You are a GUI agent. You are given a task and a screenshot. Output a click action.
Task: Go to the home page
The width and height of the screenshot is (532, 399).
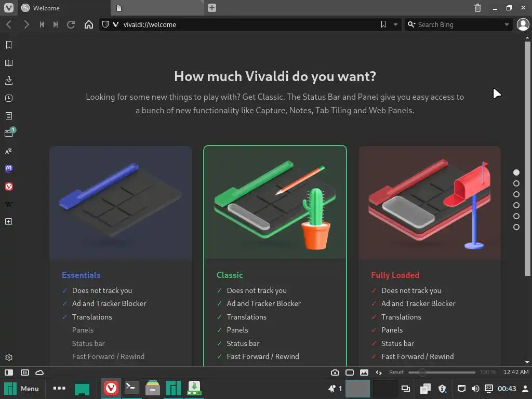point(88,24)
